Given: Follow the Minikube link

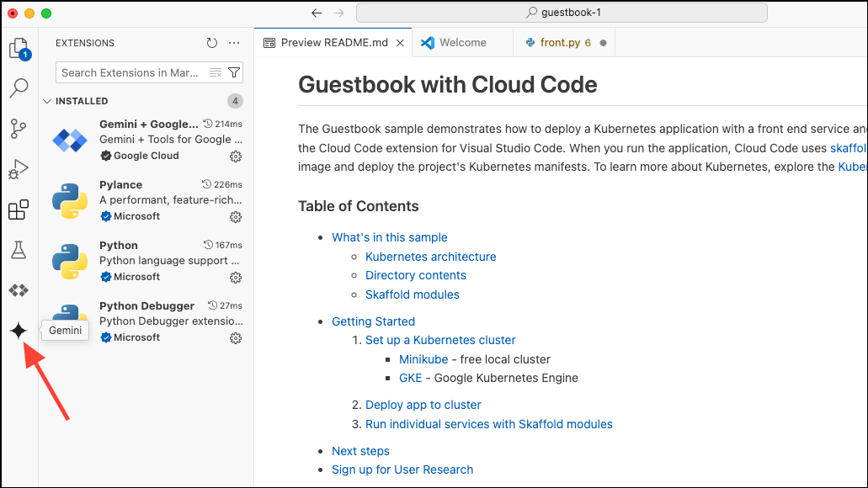Looking at the screenshot, I should pos(423,359).
